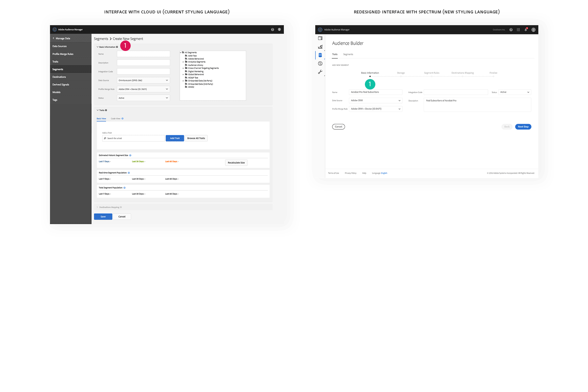Screen dimensions: 588x392
Task: Click Real-time Segment Population help icon
Action: pos(129,173)
